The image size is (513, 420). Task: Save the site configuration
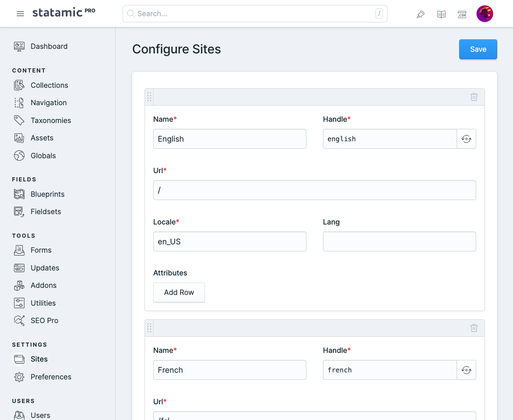[478, 49]
